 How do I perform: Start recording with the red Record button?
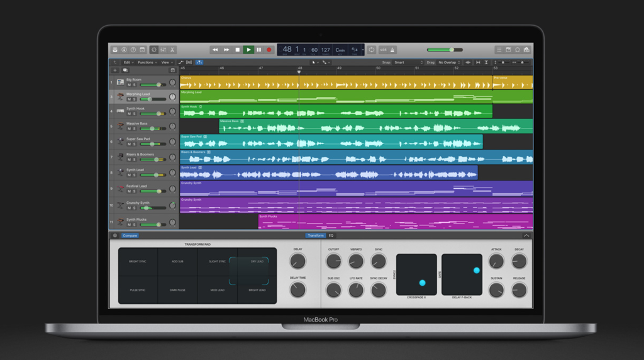(x=269, y=50)
